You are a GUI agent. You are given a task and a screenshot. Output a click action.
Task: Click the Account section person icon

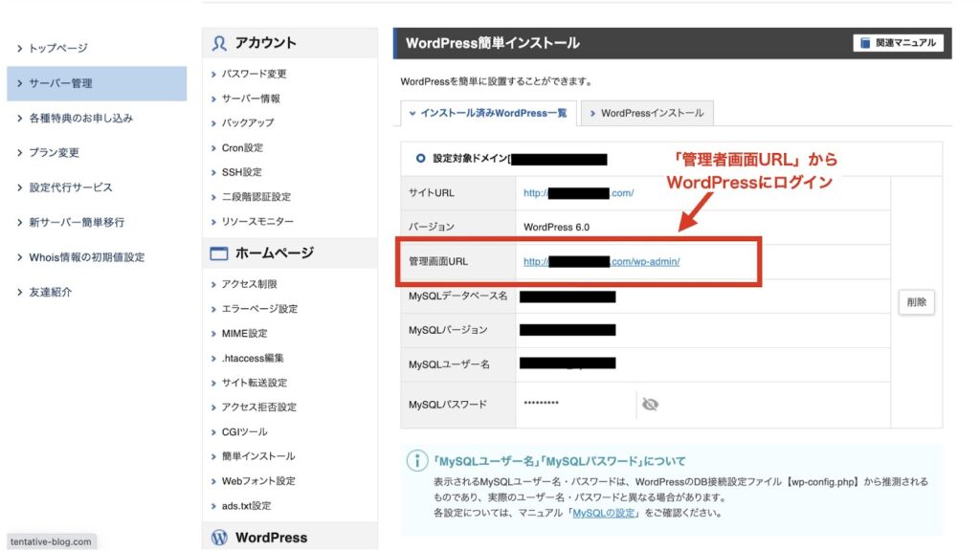tap(219, 43)
